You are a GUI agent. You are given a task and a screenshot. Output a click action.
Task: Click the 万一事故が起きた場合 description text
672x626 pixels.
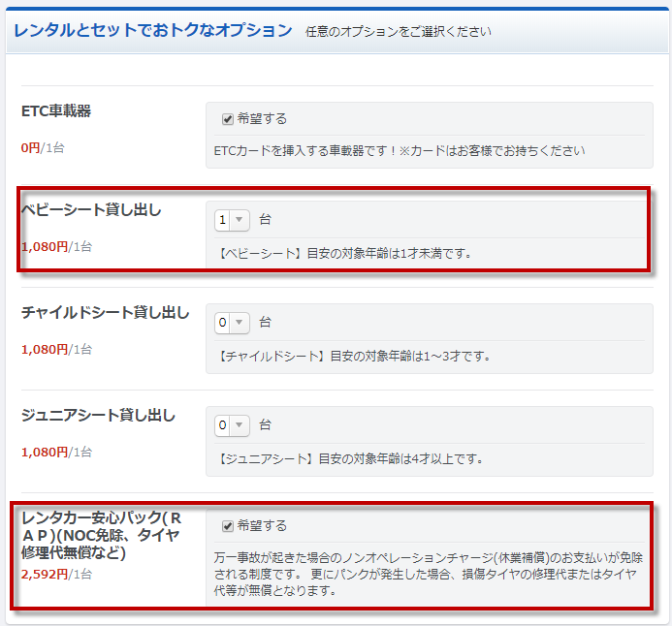pos(429,575)
